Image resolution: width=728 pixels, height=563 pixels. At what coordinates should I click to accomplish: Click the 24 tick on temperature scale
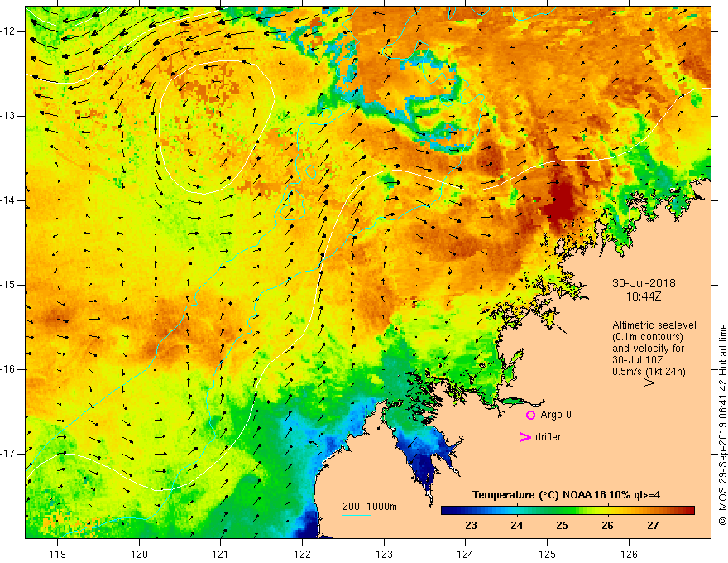(516, 526)
